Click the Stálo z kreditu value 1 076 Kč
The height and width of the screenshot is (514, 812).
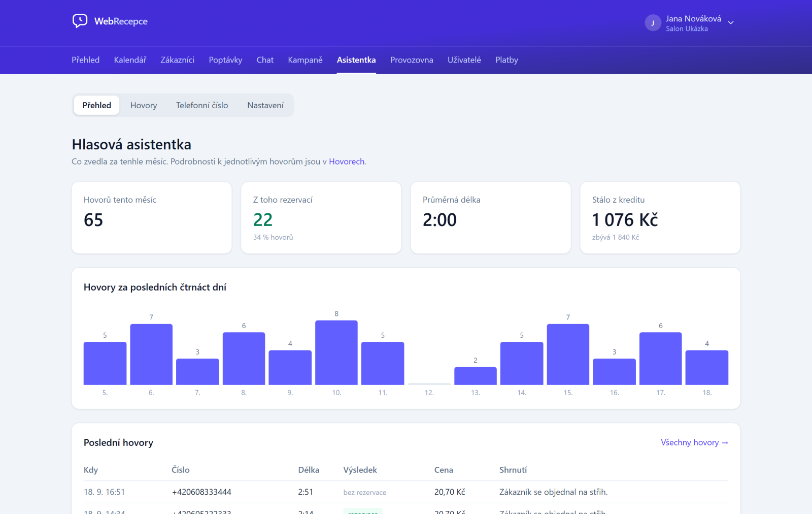625,220
